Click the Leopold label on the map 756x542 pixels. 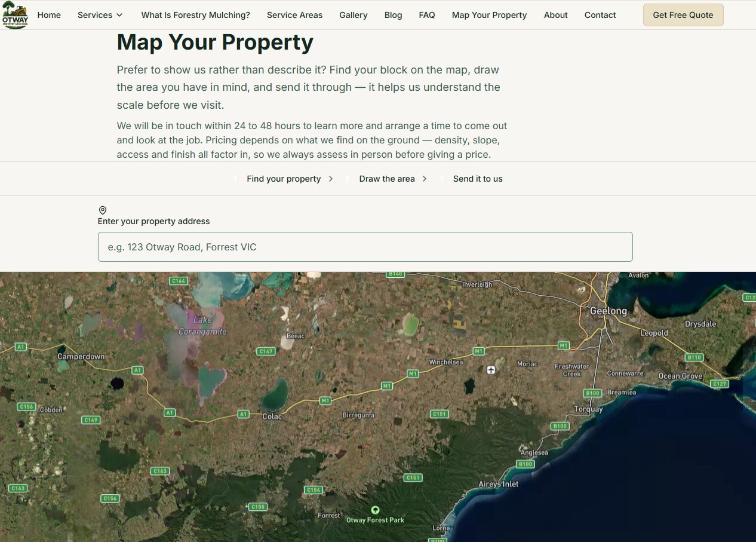654,333
